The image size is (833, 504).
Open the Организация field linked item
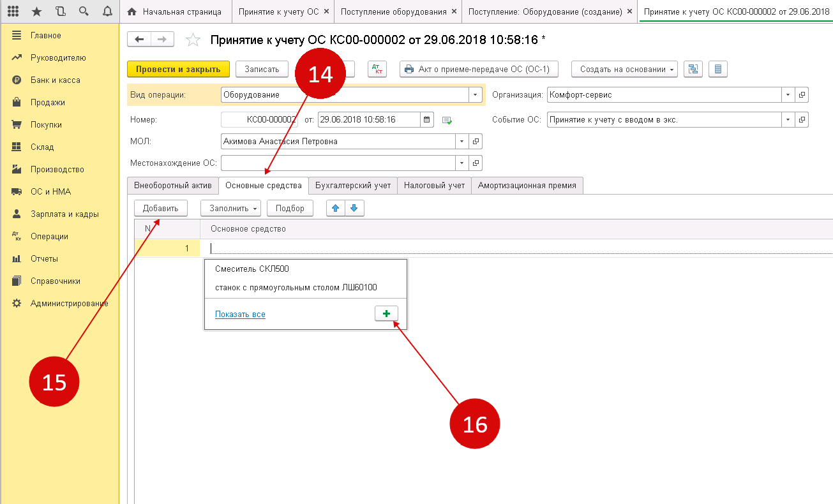click(803, 94)
